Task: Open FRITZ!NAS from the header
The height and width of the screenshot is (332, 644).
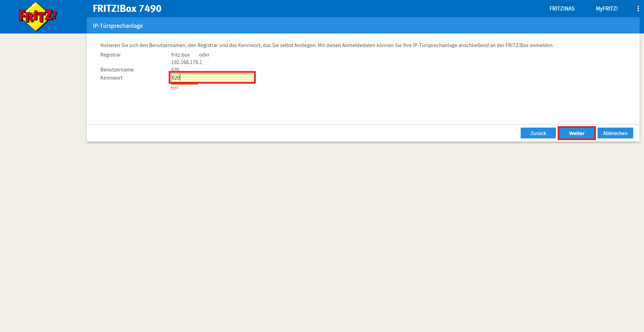Action: pyautogui.click(x=562, y=9)
